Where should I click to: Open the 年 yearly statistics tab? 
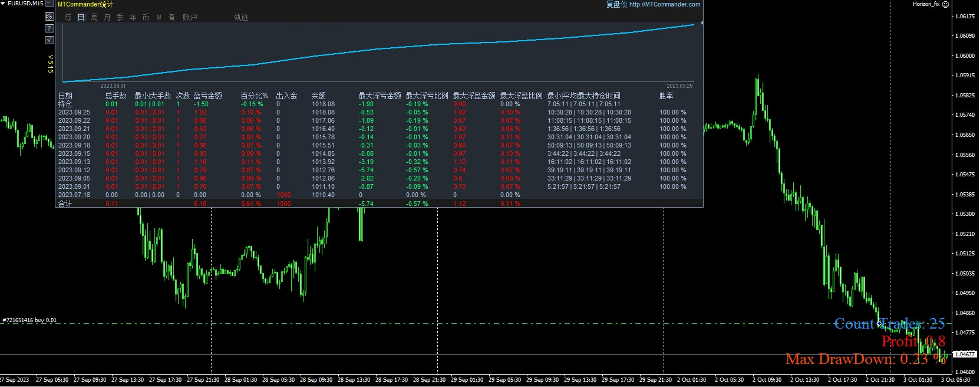click(133, 18)
